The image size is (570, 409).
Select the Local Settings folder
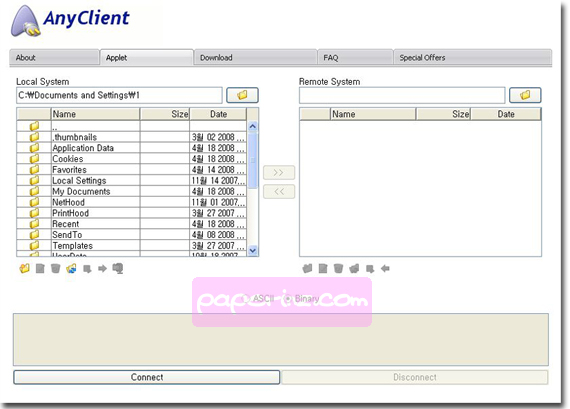click(79, 181)
